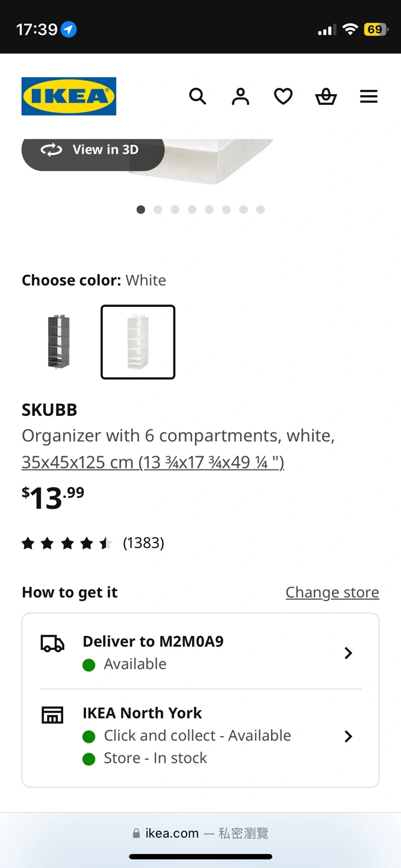Tap the ikea.com address bar
The image size is (401, 868).
point(200,833)
